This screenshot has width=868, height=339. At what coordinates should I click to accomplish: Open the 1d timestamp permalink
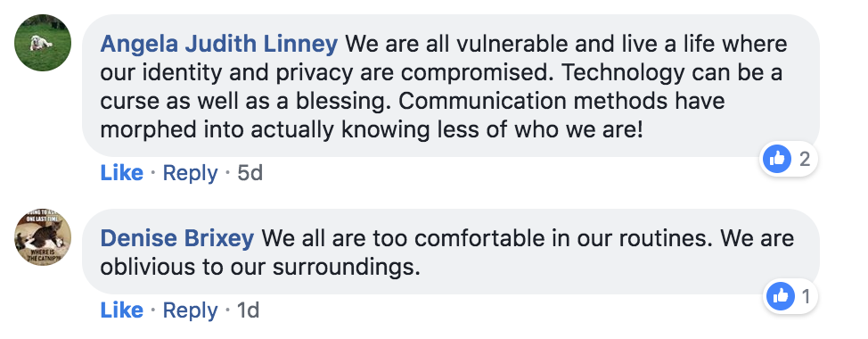248,310
